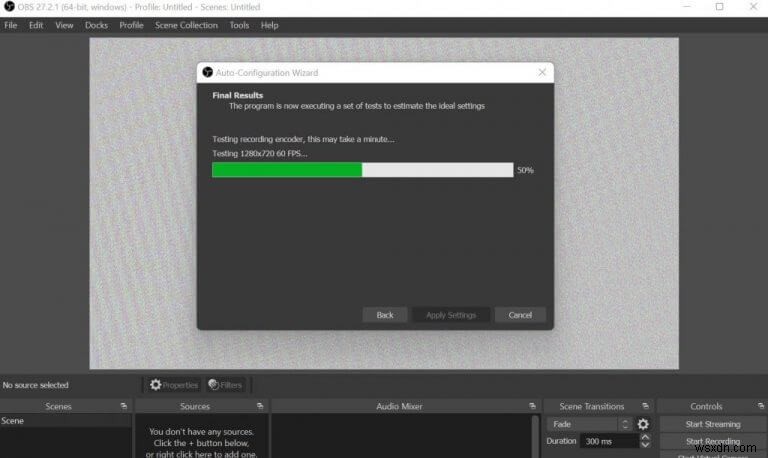Click Back in the Auto-Configuration Wizard

(384, 315)
